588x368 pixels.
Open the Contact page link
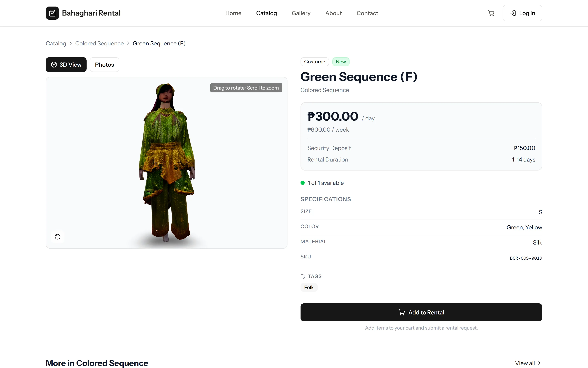click(x=367, y=13)
